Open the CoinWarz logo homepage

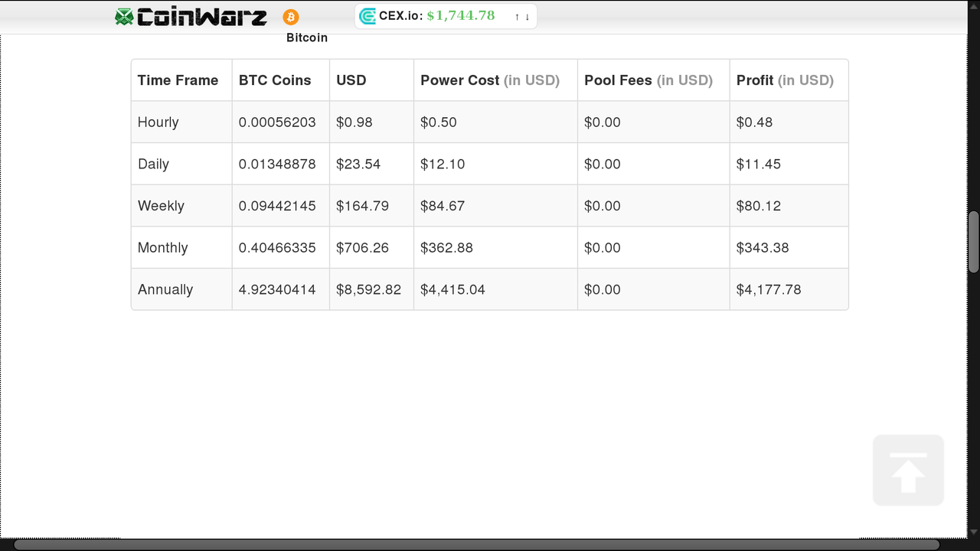tap(191, 17)
